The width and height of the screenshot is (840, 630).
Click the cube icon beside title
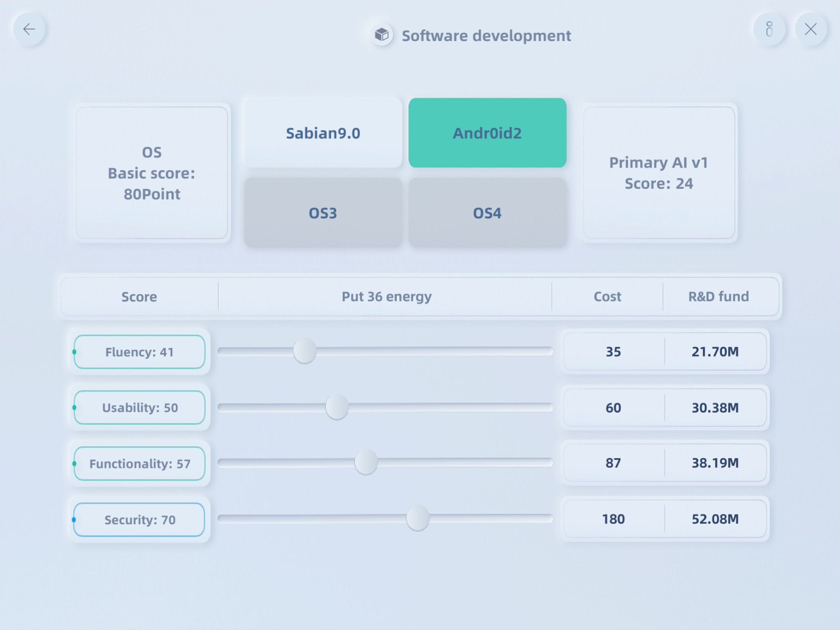tap(382, 35)
